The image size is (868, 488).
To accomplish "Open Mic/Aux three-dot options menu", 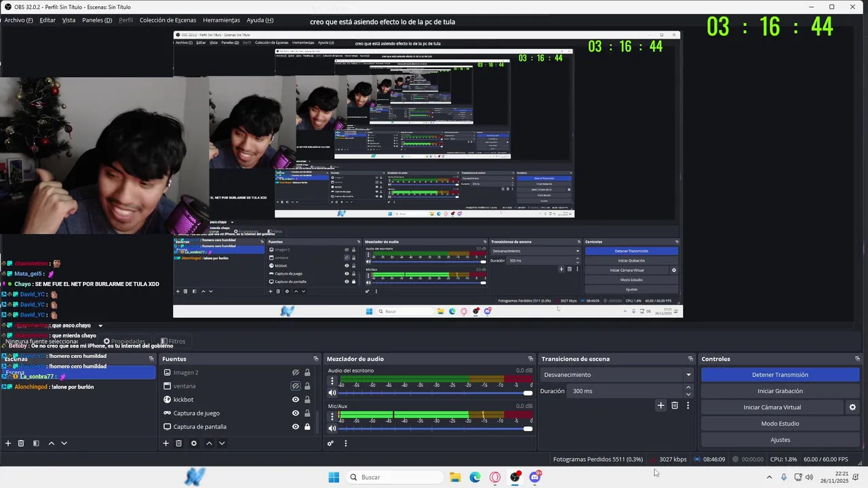I will tap(332, 416).
